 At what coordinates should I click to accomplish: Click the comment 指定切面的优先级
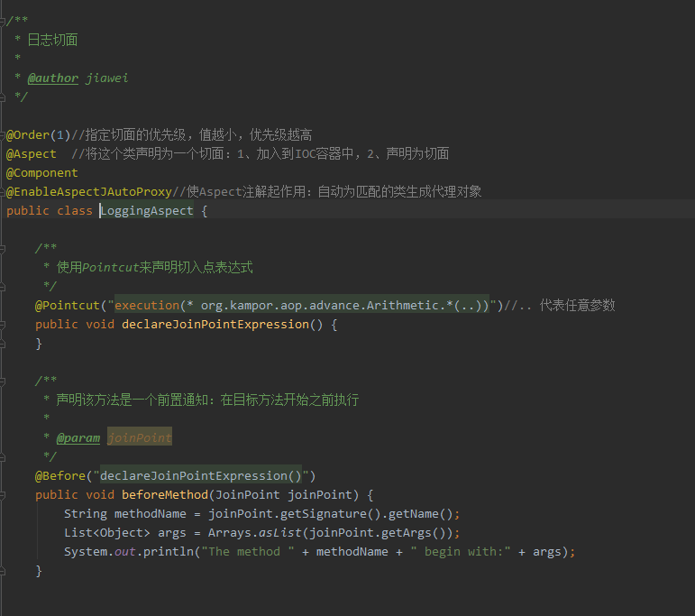coord(134,134)
